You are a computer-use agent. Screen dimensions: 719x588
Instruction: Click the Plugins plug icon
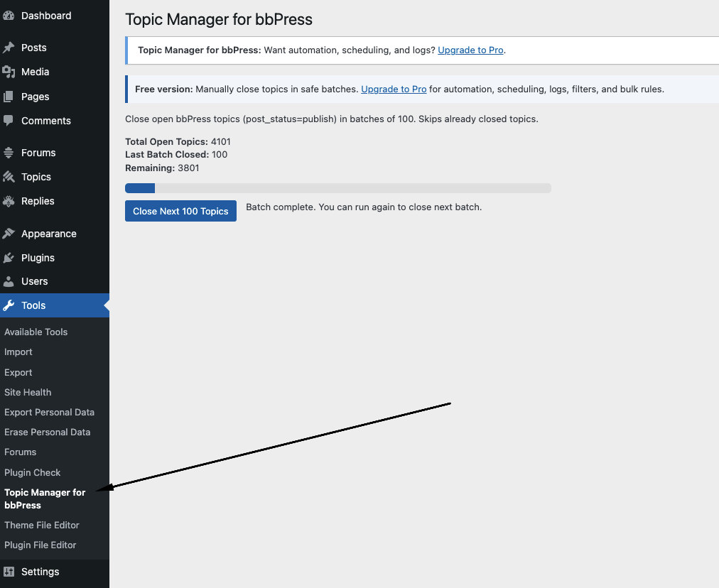[x=9, y=258]
